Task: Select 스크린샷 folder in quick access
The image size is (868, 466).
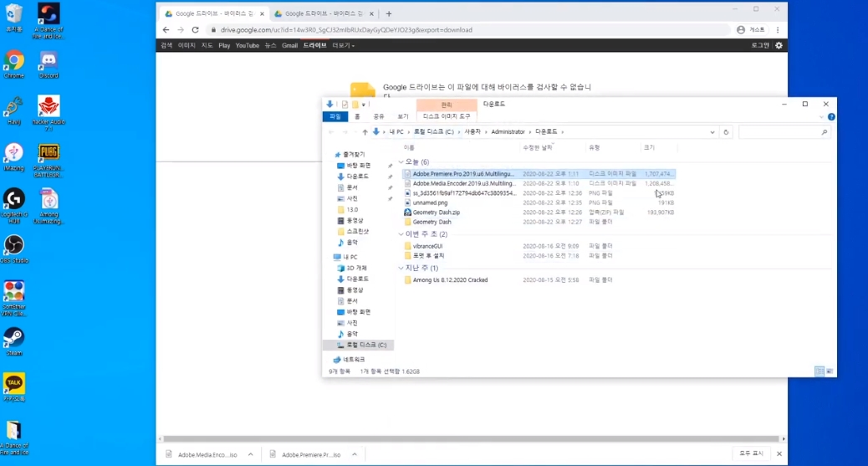Action: click(353, 232)
